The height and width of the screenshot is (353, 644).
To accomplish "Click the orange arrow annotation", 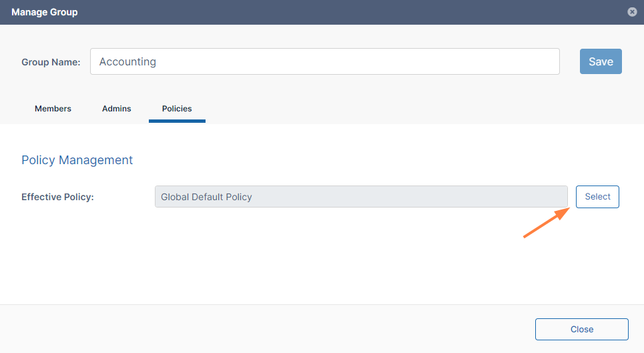I will coord(545,222).
